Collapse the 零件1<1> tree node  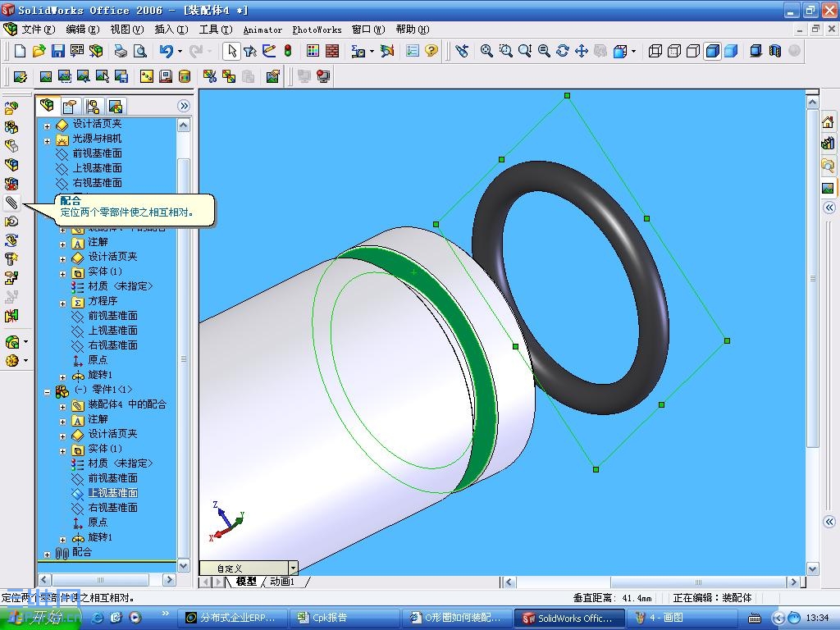(x=47, y=391)
